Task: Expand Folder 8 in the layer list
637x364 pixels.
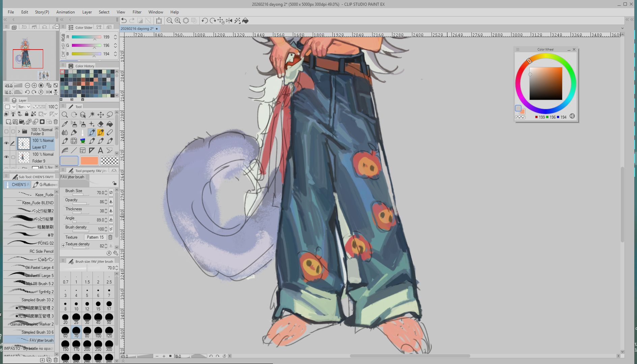Action: tap(19, 131)
